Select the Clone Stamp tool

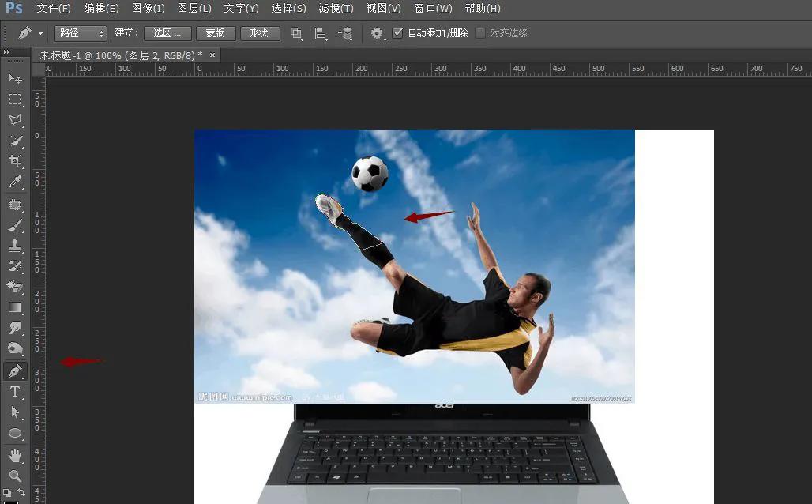click(x=15, y=246)
